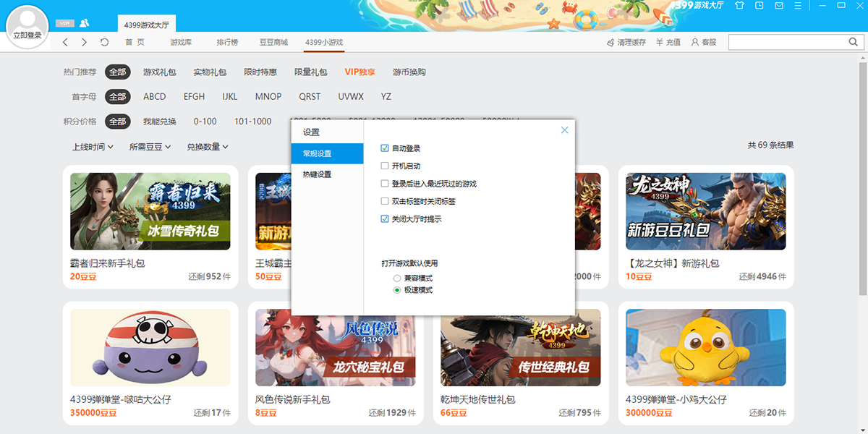The width and height of the screenshot is (868, 434).
Task: Click the friends icon beside VIP badge
Action: click(x=85, y=23)
